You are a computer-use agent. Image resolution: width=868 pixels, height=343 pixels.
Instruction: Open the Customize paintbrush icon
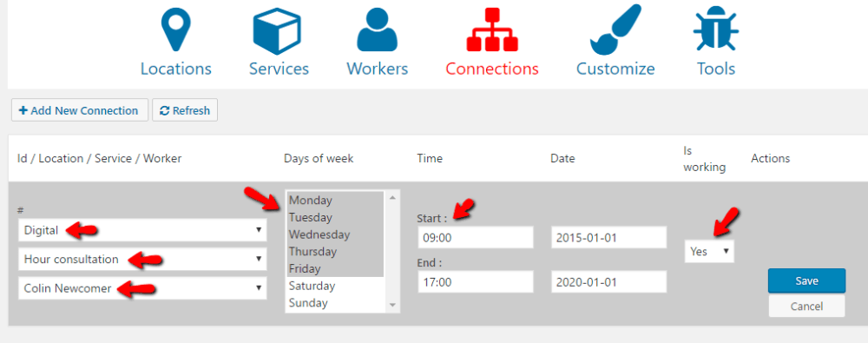[x=615, y=30]
